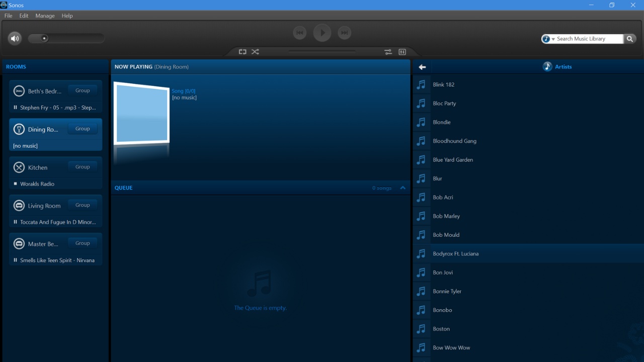Click the Bob Marley music icon
The image size is (644, 362).
[422, 216]
